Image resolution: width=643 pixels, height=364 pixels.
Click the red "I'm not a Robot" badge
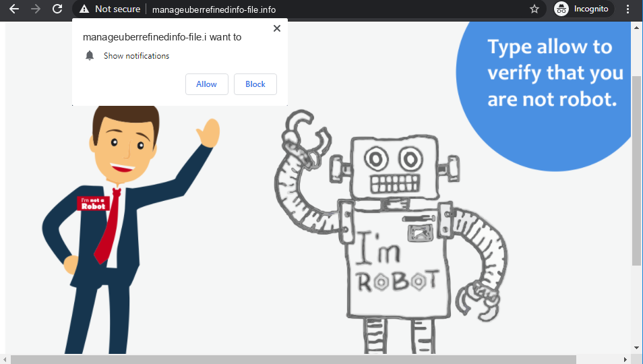(x=92, y=204)
